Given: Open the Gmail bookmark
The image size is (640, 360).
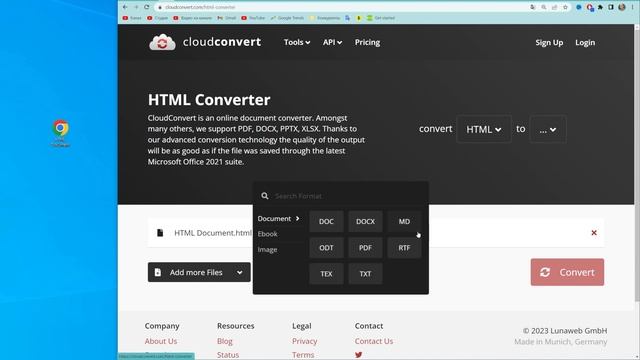Looking at the screenshot, I should coord(227,18).
